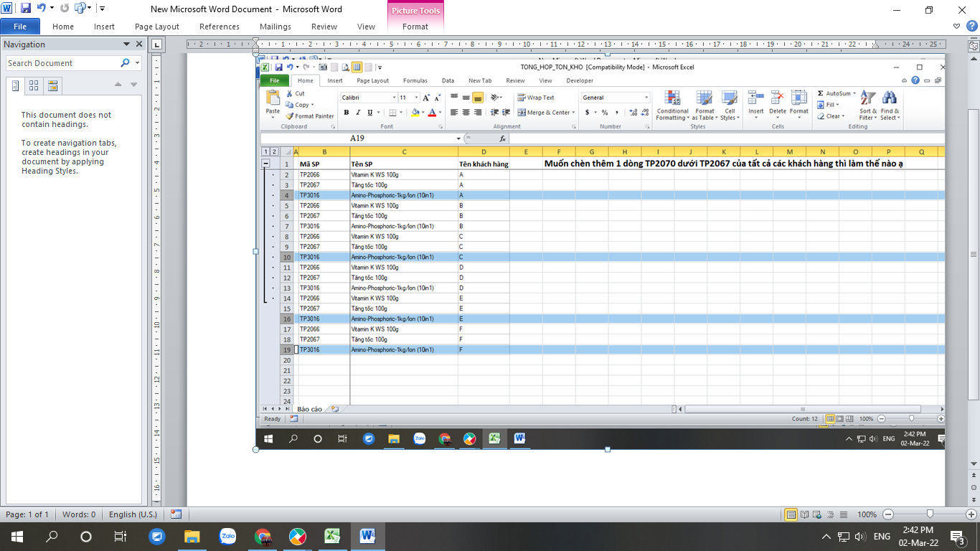Click the 100% zoom level button
The width and height of the screenshot is (980, 551).
click(x=867, y=514)
